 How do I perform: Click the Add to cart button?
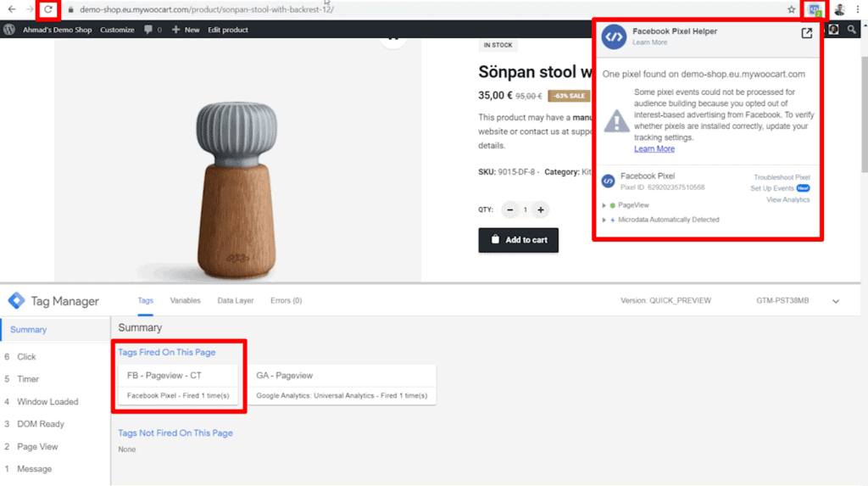[x=518, y=240]
